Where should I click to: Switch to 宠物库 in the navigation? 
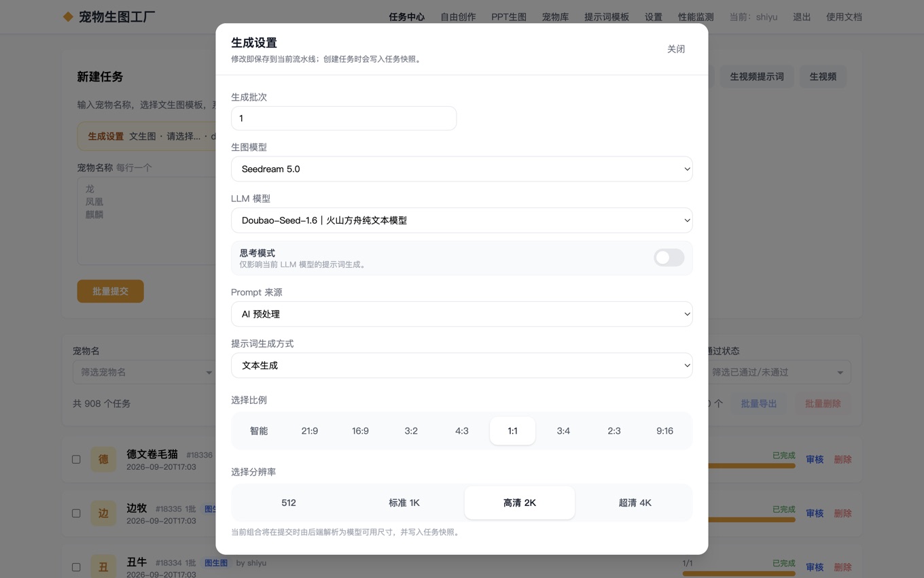[555, 17]
